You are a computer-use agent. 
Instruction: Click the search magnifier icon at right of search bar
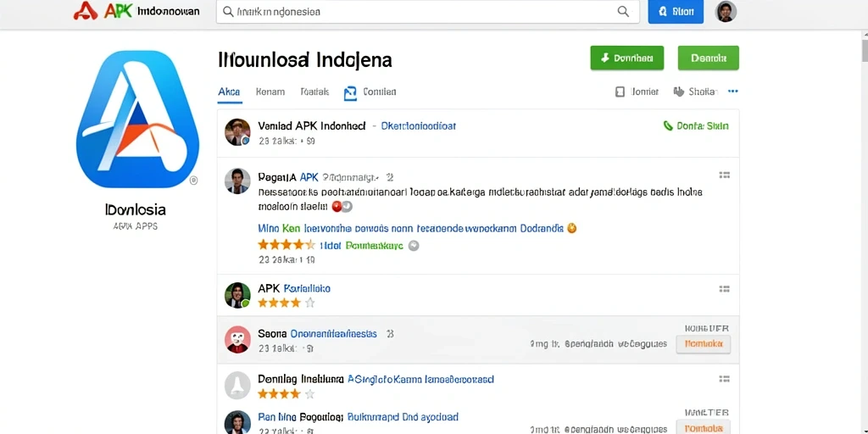click(x=623, y=11)
